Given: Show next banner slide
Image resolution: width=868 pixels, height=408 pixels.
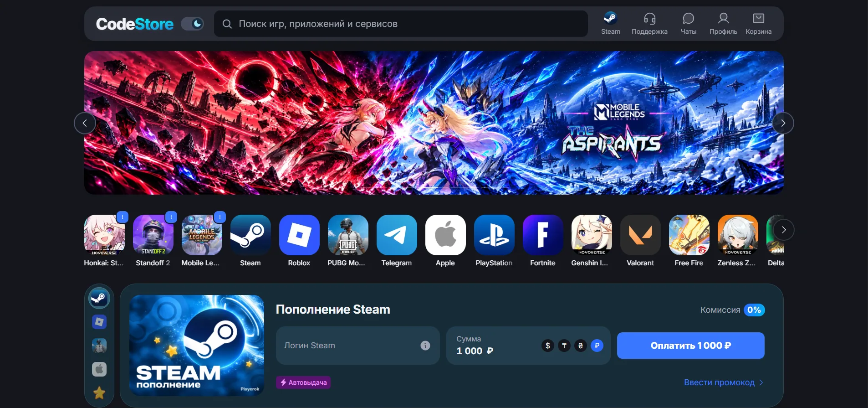Looking at the screenshot, I should tap(783, 123).
